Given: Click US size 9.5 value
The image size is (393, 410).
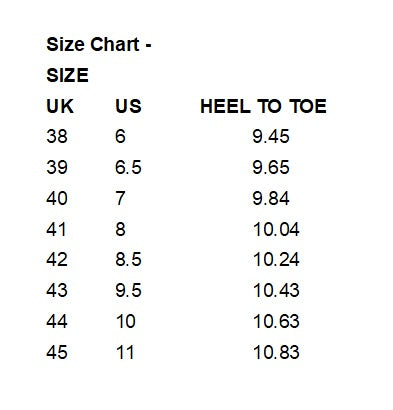Looking at the screenshot, I should click(128, 290).
